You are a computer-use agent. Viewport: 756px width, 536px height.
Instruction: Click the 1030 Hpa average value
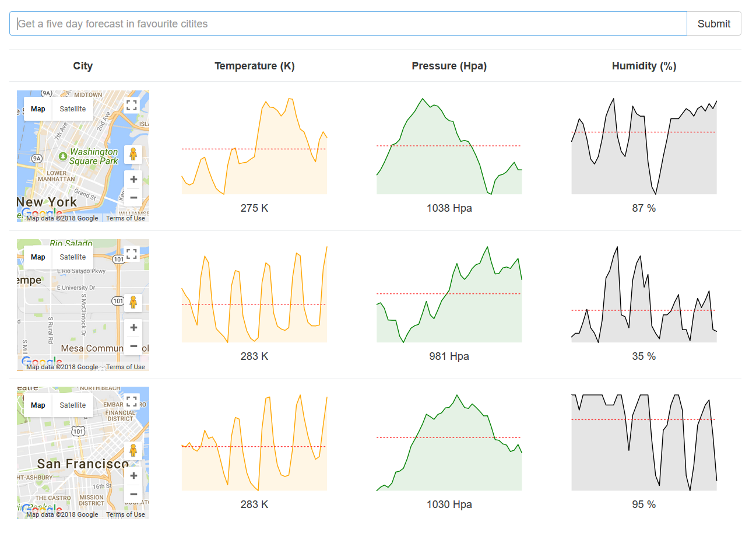[x=449, y=504]
